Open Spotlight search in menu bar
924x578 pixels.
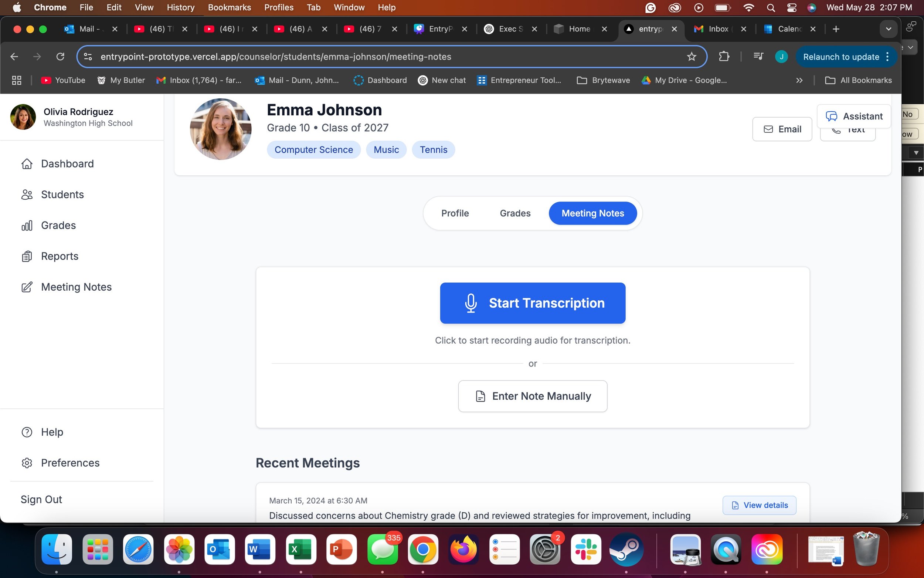coord(771,8)
